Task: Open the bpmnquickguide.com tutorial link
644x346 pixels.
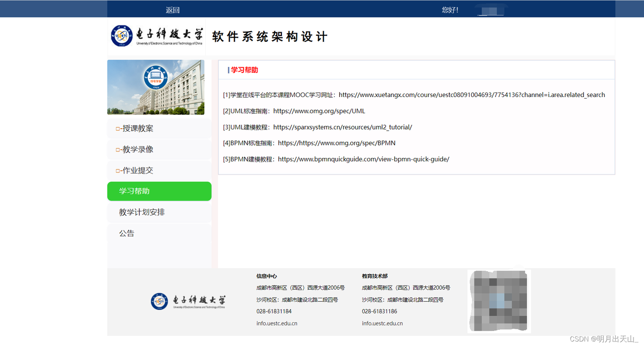Action: pyautogui.click(x=363, y=159)
